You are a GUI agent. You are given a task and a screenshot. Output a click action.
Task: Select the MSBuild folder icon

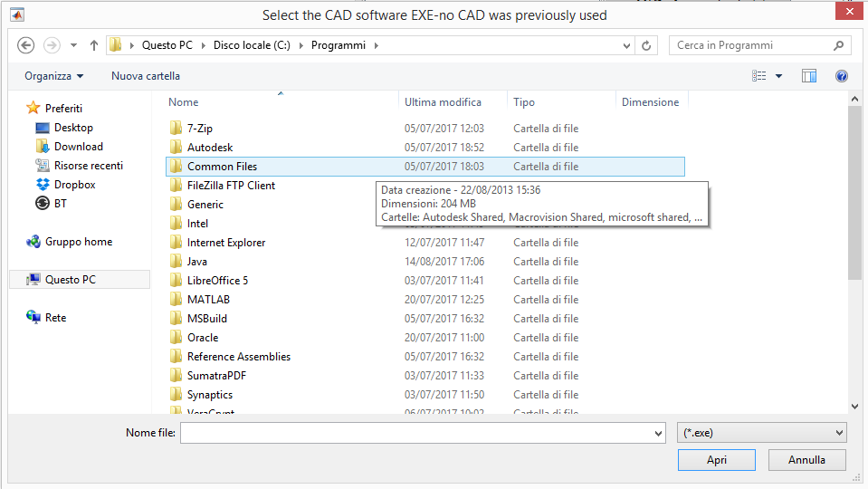(176, 319)
